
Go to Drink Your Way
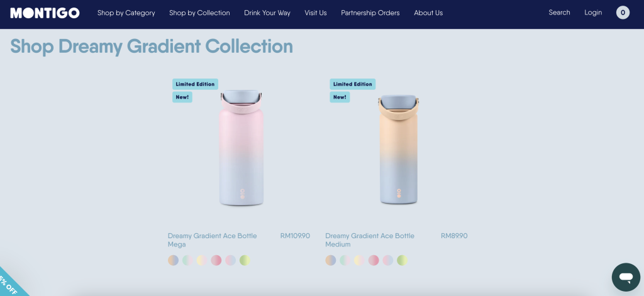[x=267, y=13]
